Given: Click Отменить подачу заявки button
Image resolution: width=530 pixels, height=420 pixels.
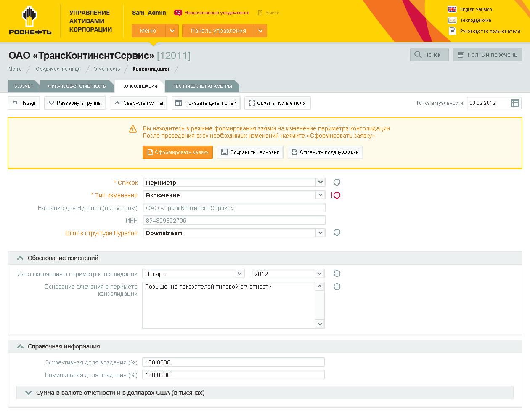Looking at the screenshot, I should click(x=325, y=152).
